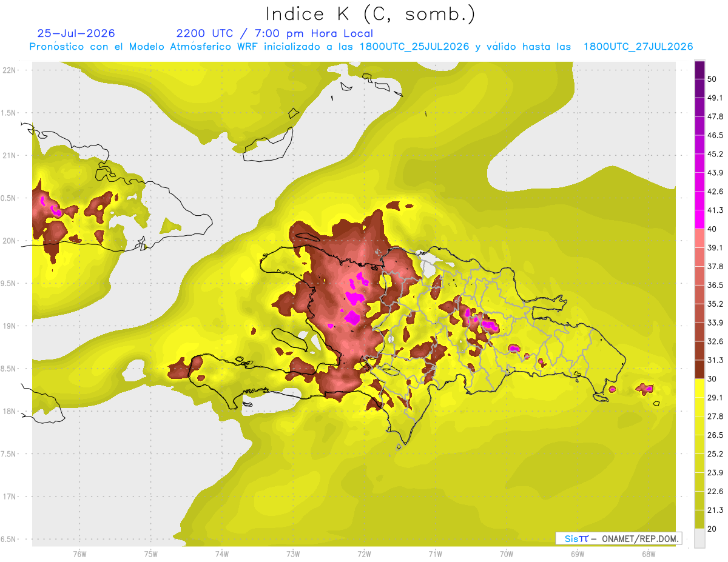728x562 pixels.
Task: Click the colorbar label "40"
Action: [x=712, y=229]
